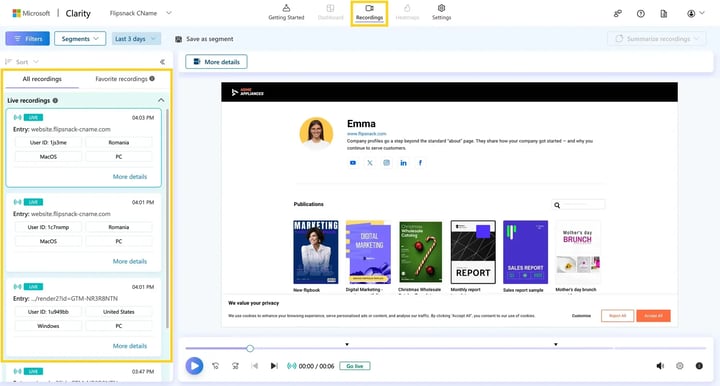Viewport: 720px width, 386px height.
Task: Open the Flipsnack CName project dropdown
Action: tap(140, 13)
